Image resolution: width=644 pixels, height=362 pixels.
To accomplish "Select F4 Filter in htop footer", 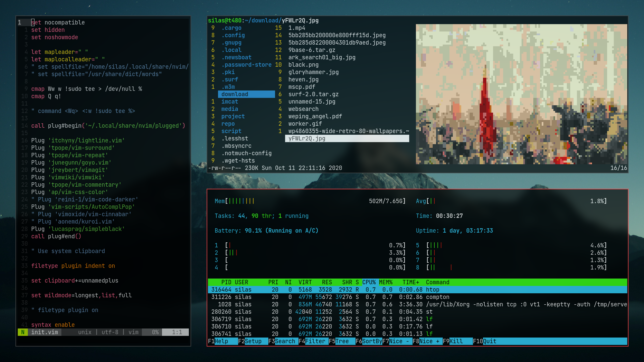I will 315,341.
